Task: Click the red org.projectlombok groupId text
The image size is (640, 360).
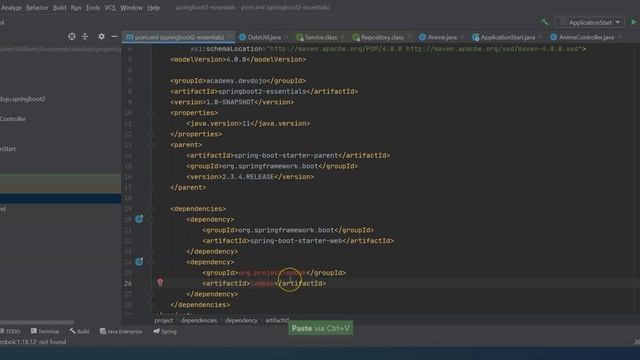Action: pyautogui.click(x=272, y=273)
